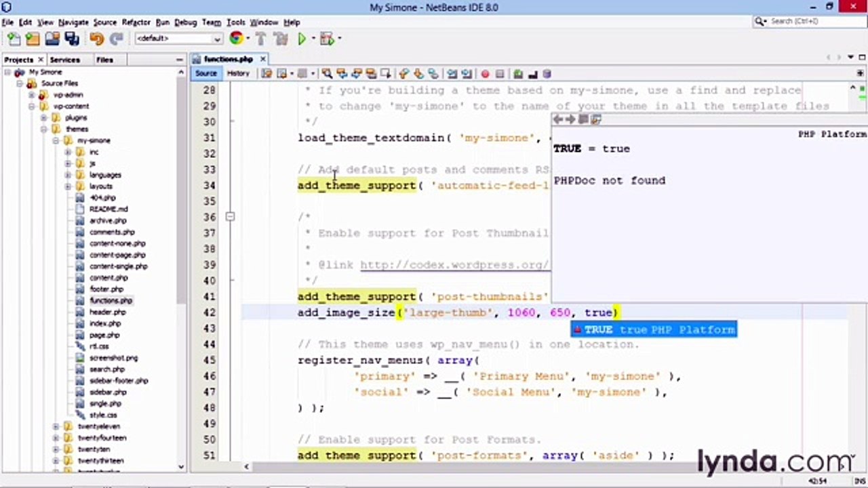The width and height of the screenshot is (868, 488).
Task: Open the Refactor menu
Action: click(x=136, y=22)
